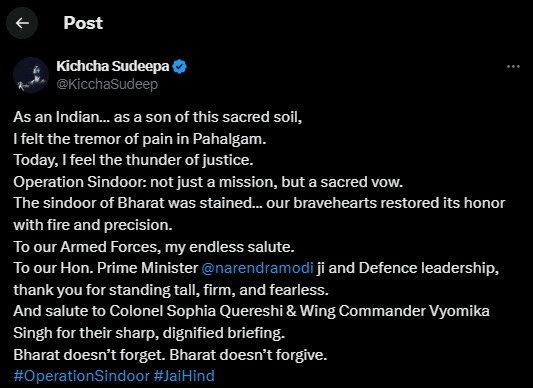The width and height of the screenshot is (533, 388).
Task: Click the Post page heading
Action: click(x=83, y=23)
